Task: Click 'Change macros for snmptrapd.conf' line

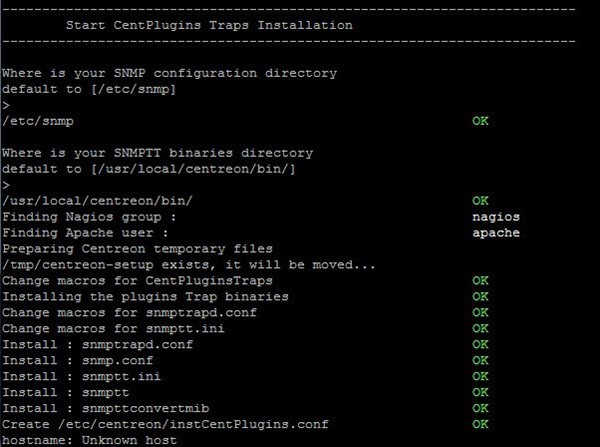Action: (129, 313)
